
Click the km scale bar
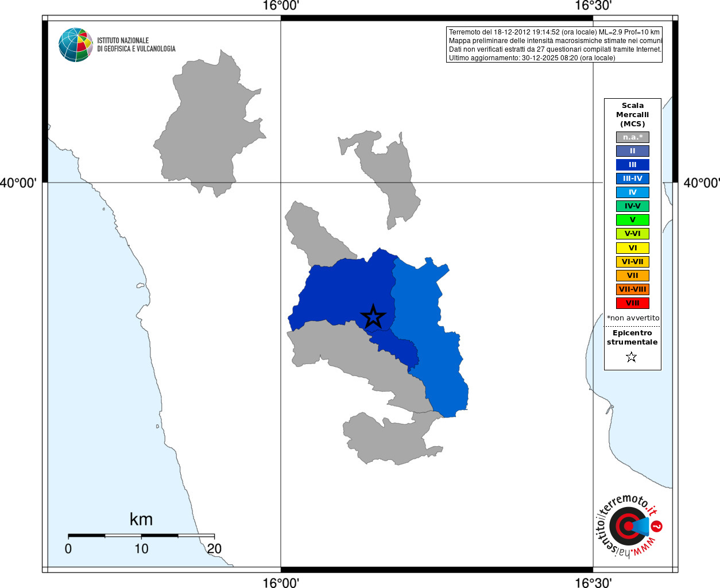[141, 535]
